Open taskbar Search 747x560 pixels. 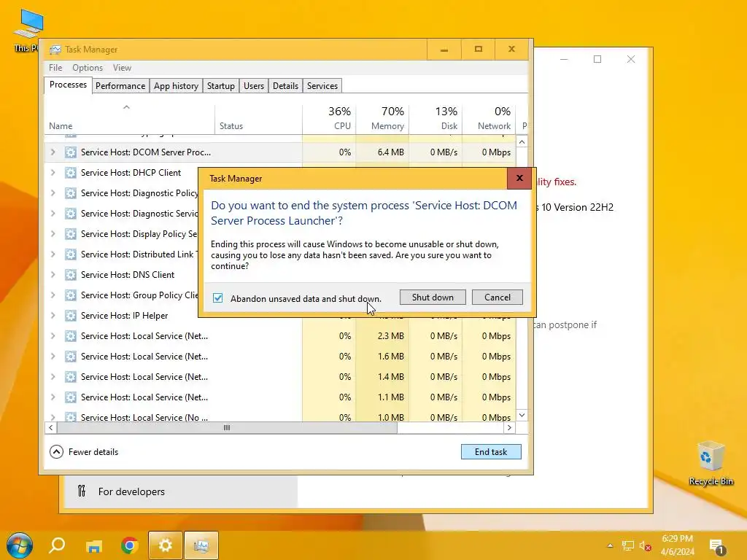tap(57, 545)
